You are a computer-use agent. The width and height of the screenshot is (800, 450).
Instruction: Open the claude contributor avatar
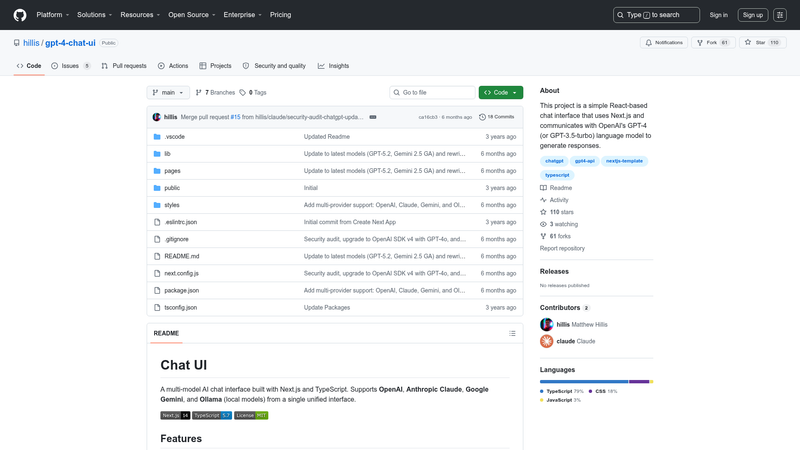pyautogui.click(x=546, y=341)
